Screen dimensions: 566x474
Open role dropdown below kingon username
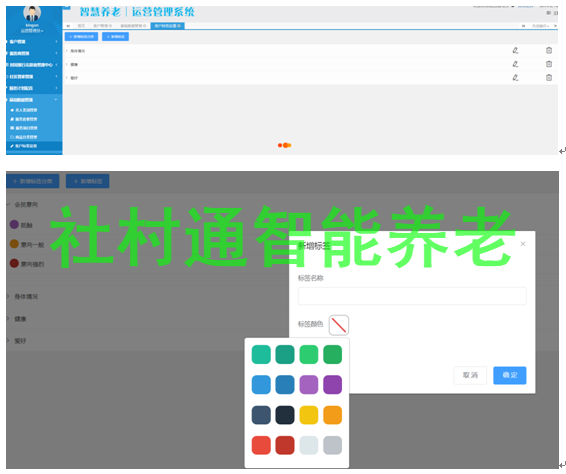[32, 31]
